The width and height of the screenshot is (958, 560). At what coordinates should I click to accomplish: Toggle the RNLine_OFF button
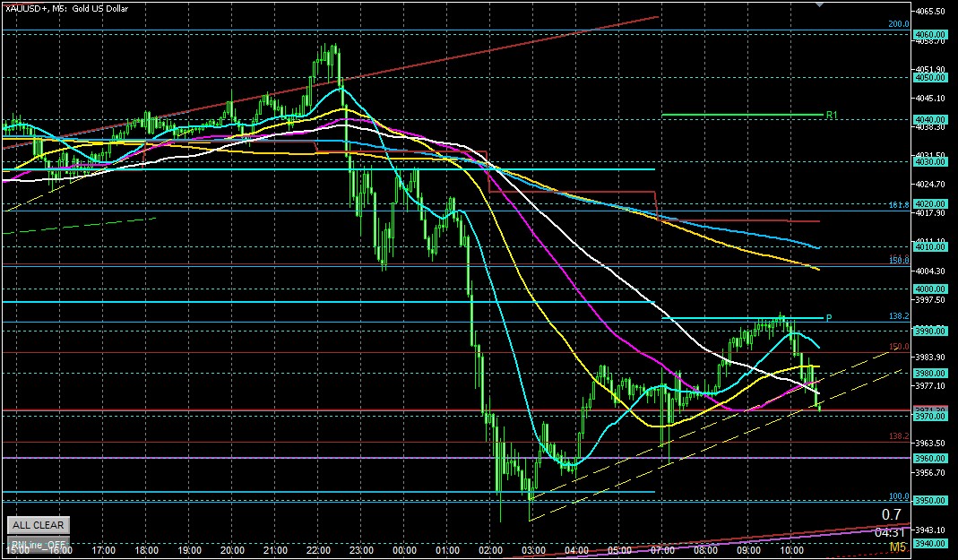(x=38, y=543)
